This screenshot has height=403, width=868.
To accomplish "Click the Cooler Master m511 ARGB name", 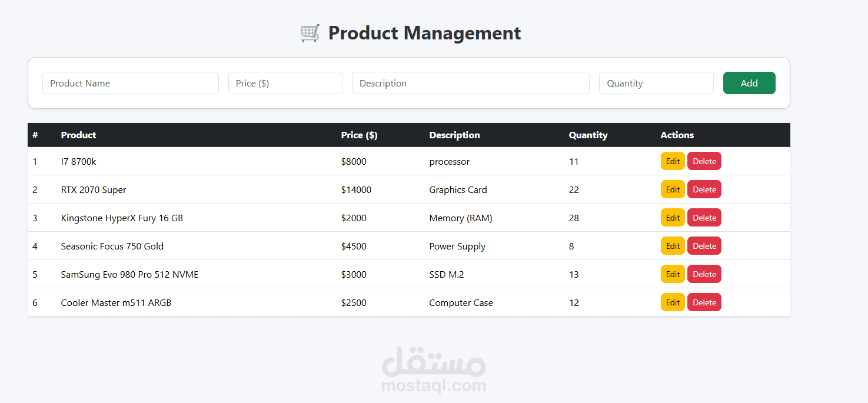I will coord(116,303).
